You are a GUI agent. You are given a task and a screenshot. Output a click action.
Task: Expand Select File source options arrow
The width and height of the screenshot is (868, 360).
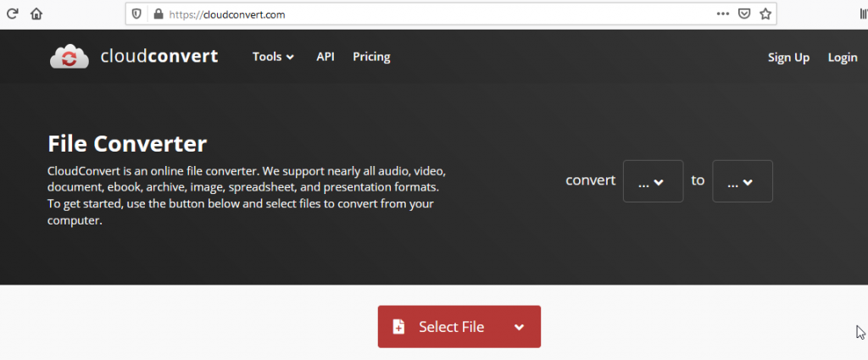(x=520, y=327)
